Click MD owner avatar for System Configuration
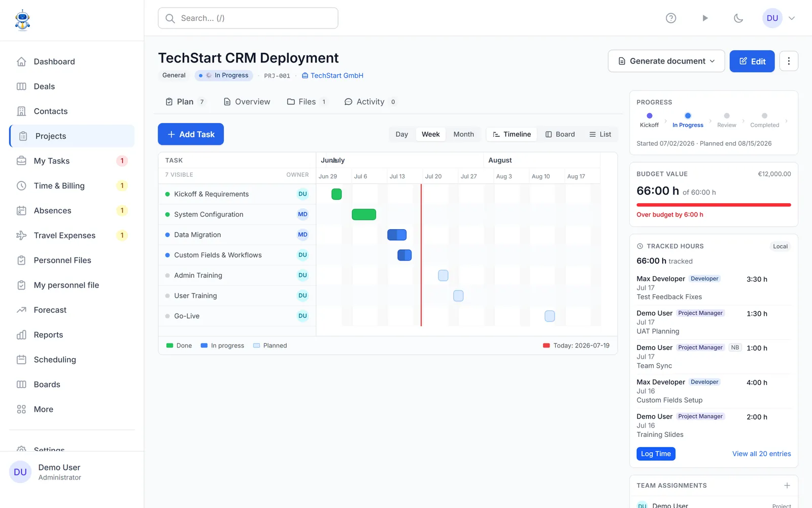Screen dimensions: 812x508 click(302, 214)
